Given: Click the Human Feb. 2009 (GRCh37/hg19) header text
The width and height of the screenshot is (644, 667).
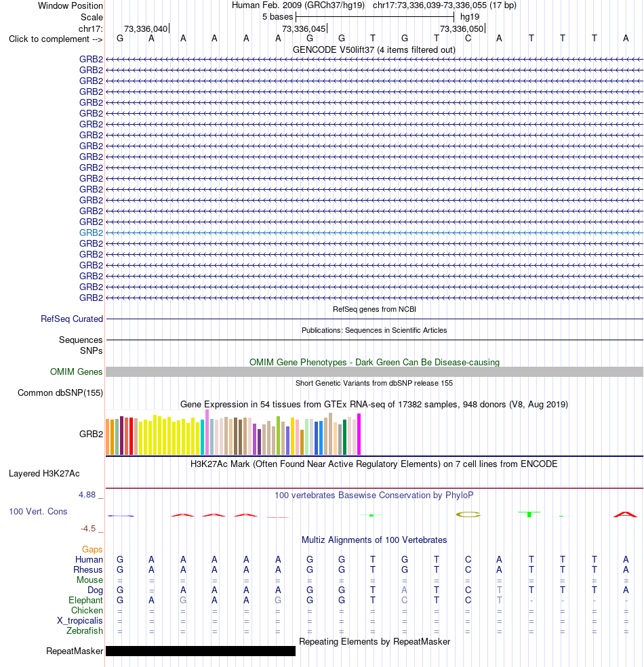Looking at the screenshot, I should 298,5.
